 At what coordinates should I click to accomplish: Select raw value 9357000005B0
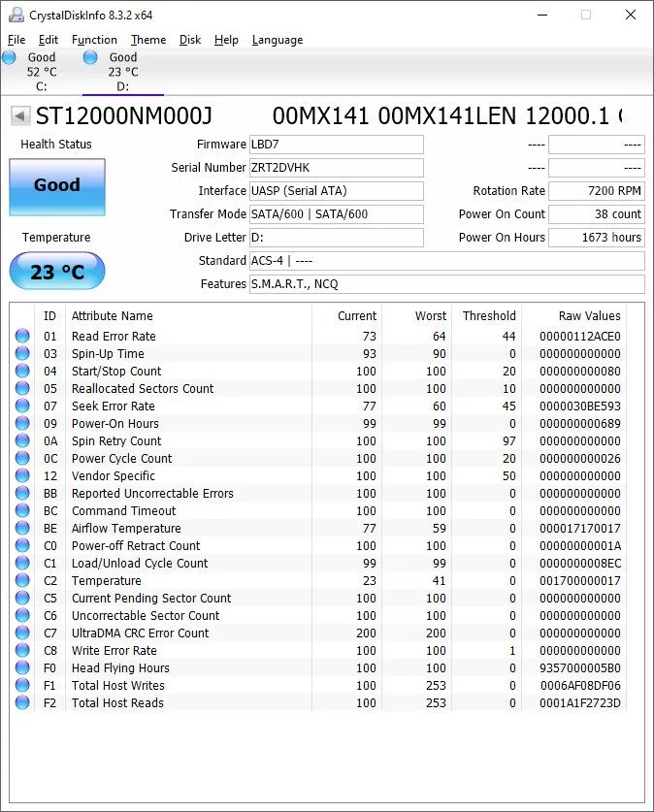pos(580,668)
